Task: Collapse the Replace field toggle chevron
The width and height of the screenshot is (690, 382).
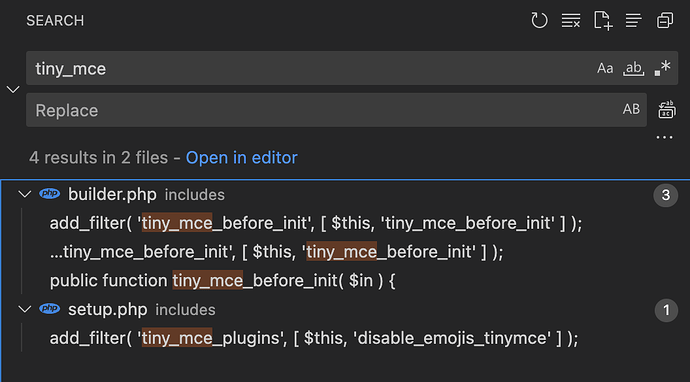Action: point(13,89)
